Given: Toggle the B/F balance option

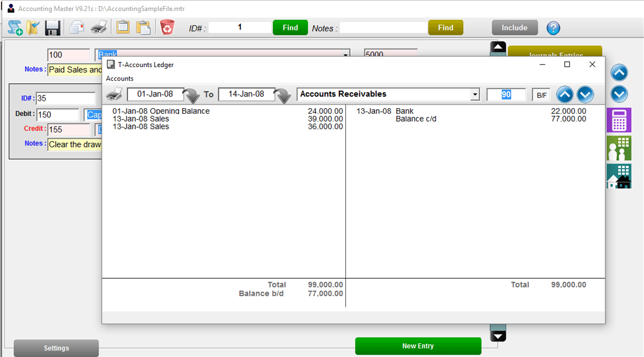Looking at the screenshot, I should pyautogui.click(x=541, y=94).
